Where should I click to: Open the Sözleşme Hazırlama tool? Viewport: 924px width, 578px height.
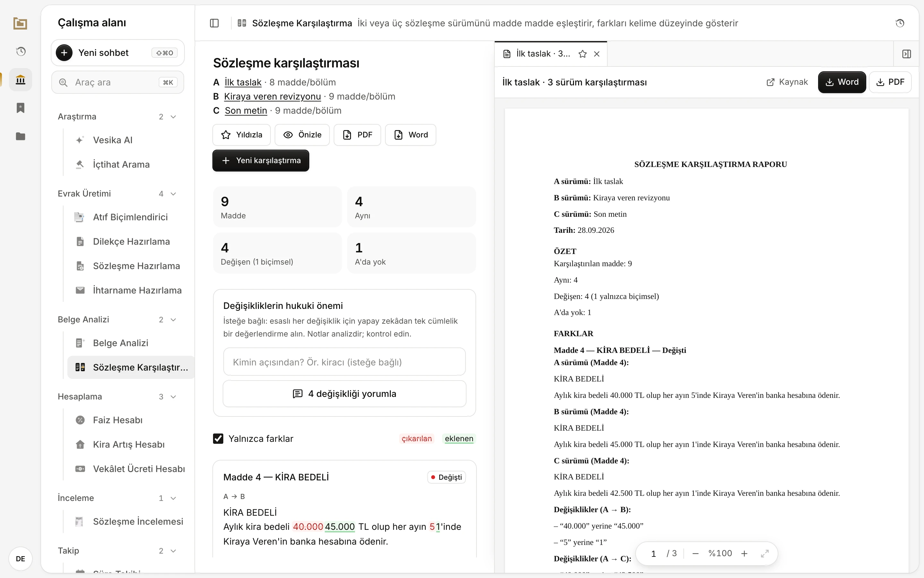[x=131, y=266]
